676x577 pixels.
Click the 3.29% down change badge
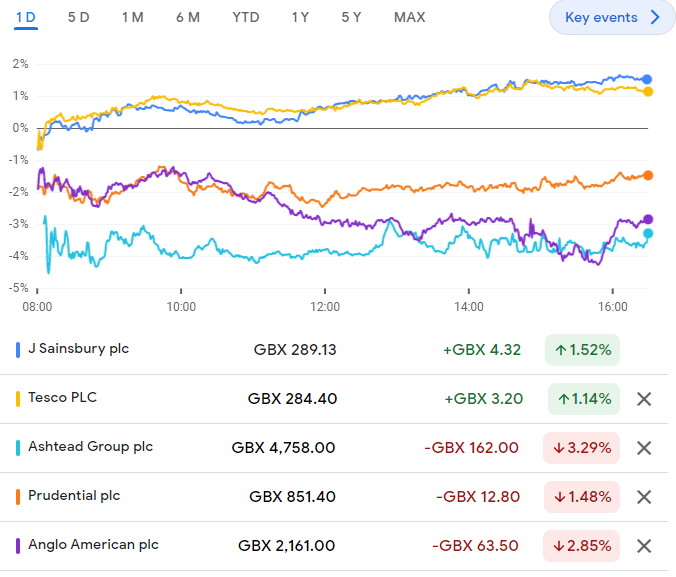(582, 448)
